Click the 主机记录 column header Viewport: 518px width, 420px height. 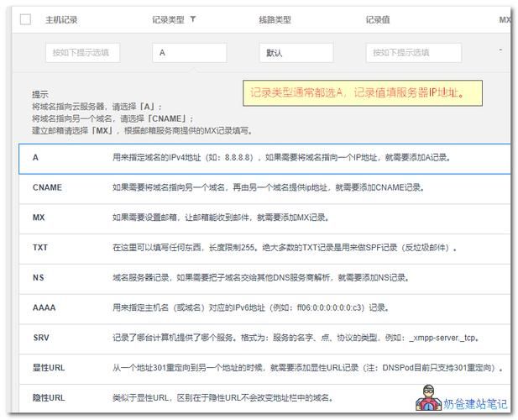point(61,20)
